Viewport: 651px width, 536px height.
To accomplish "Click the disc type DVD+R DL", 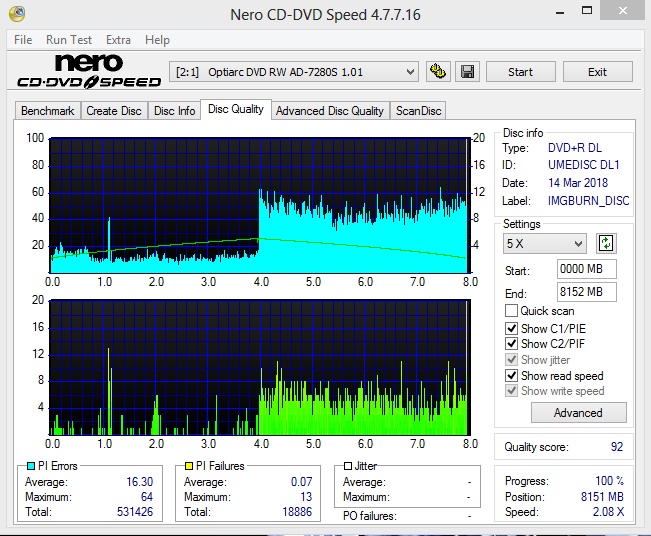I will (575, 148).
